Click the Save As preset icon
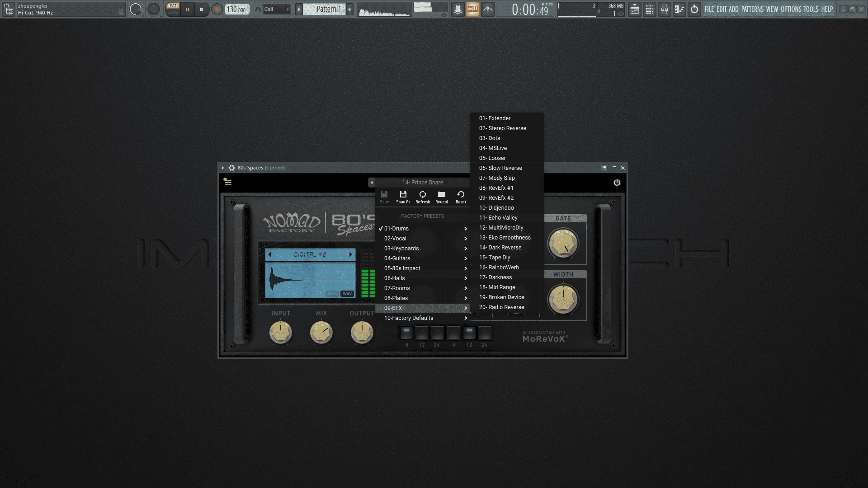The image size is (868, 488). [x=403, y=197]
